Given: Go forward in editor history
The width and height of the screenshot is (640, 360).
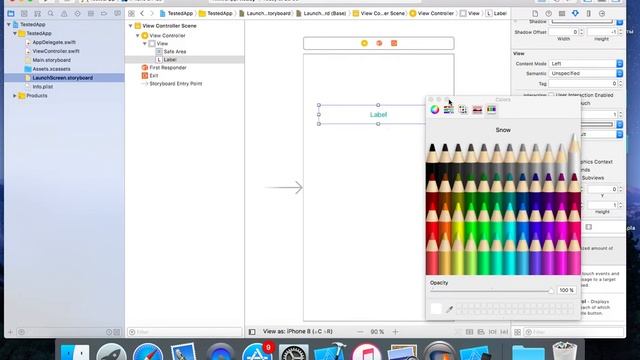Looking at the screenshot, I should 152,13.
